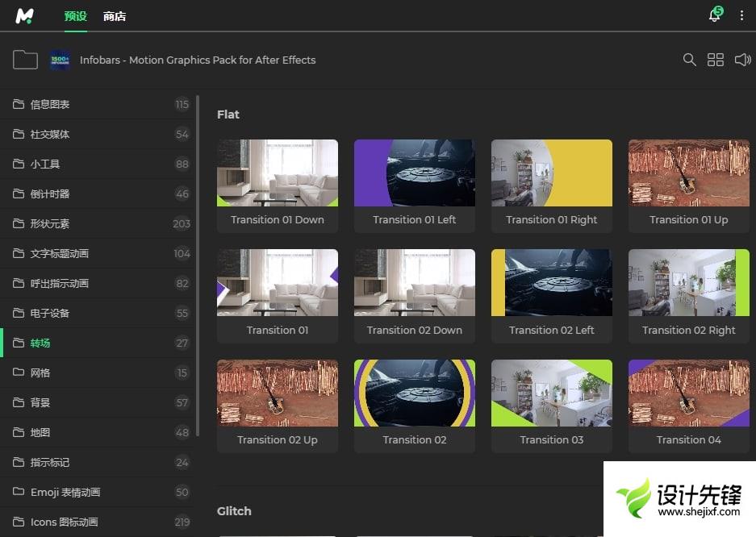Open the notifications bell icon
Viewport: 756px width, 537px height.
pyautogui.click(x=714, y=15)
